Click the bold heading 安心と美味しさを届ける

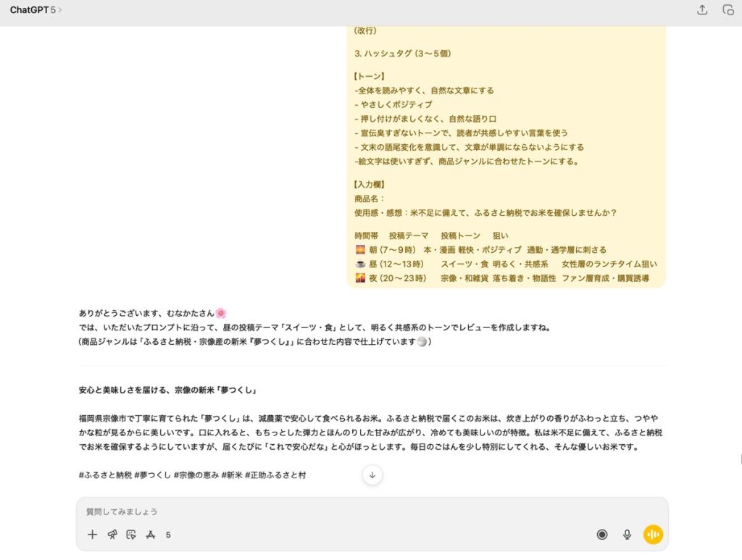coord(168,390)
